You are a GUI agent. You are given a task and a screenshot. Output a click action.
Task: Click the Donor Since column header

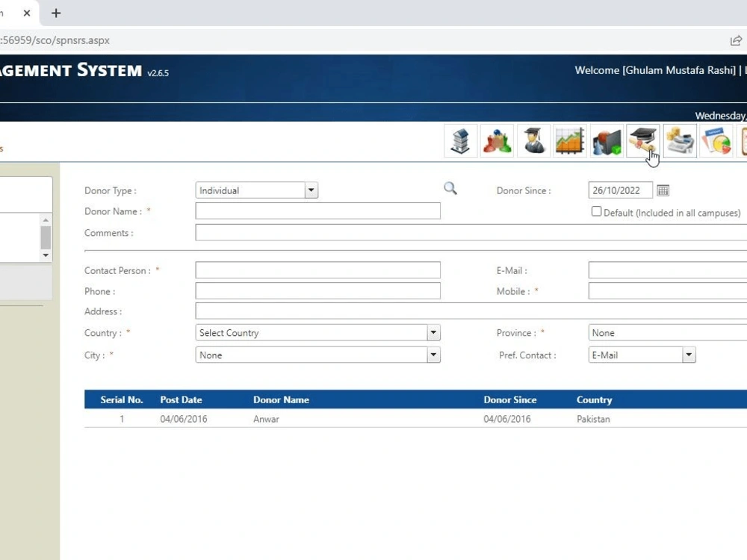pyautogui.click(x=510, y=400)
